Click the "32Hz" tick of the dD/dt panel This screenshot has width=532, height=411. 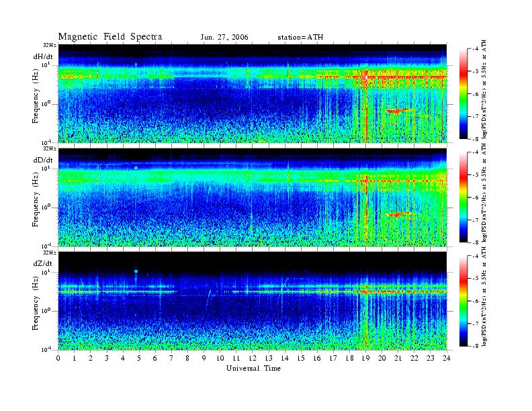coord(49,148)
